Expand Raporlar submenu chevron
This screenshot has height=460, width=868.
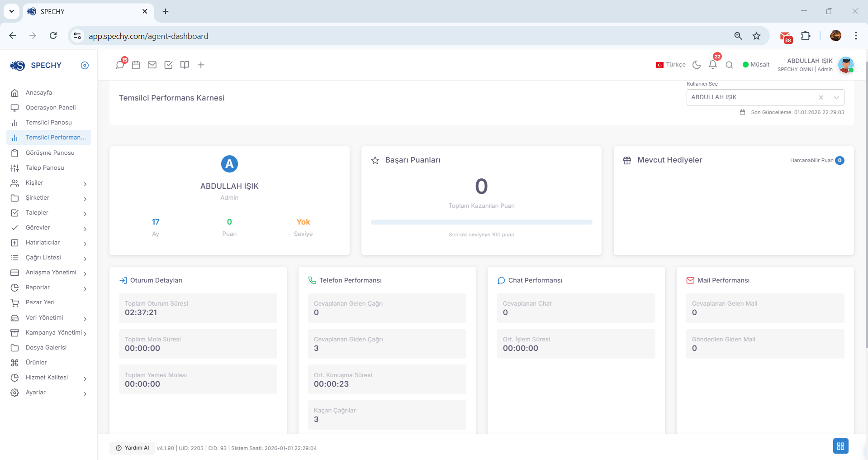click(x=85, y=288)
